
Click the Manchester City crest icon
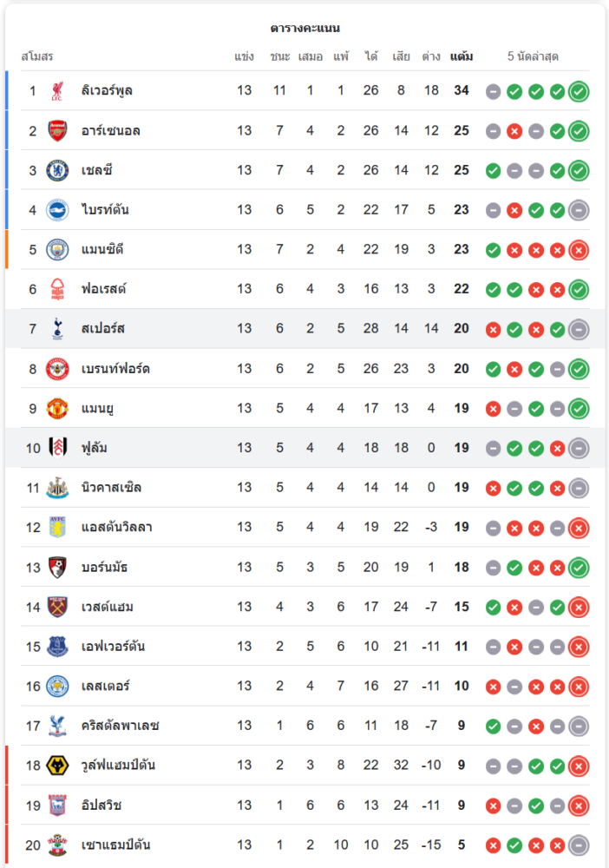coord(57,250)
